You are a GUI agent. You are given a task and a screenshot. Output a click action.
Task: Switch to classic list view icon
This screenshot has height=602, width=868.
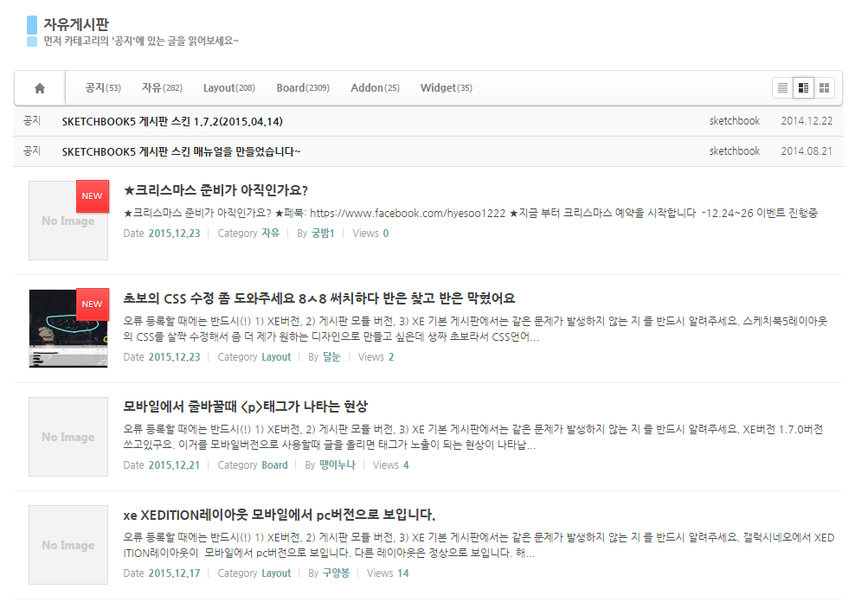(782, 88)
